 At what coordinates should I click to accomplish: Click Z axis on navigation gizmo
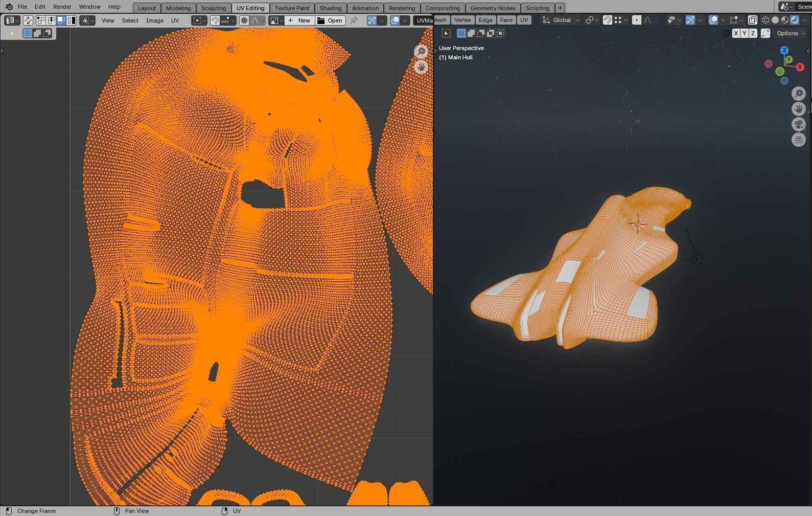coord(784,50)
